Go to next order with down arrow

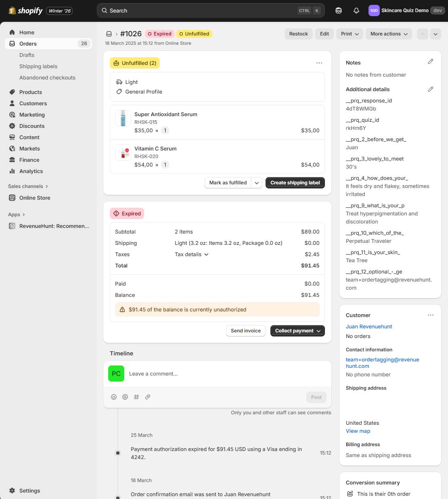point(435,34)
